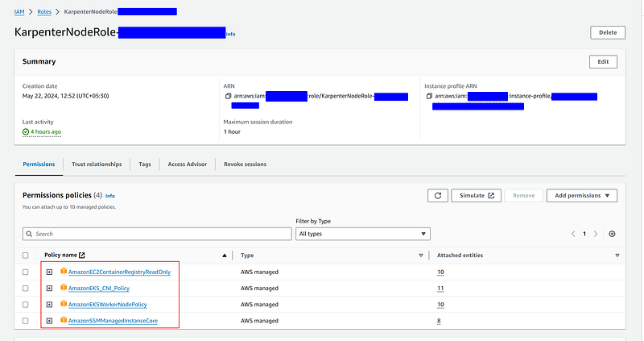Screen dimensions: 644x341
Task: Click attached entities count 10 for AmazonEC2ContainerRegistryReadOnly
Action: point(440,272)
